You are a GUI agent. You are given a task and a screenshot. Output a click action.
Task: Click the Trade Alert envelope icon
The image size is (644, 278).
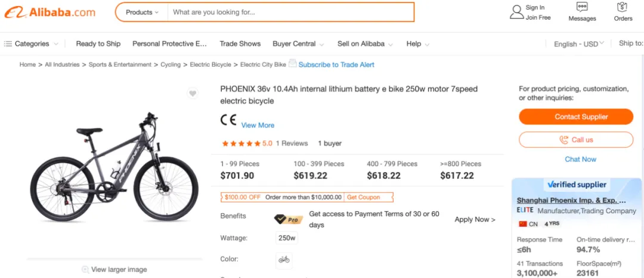[x=292, y=64]
